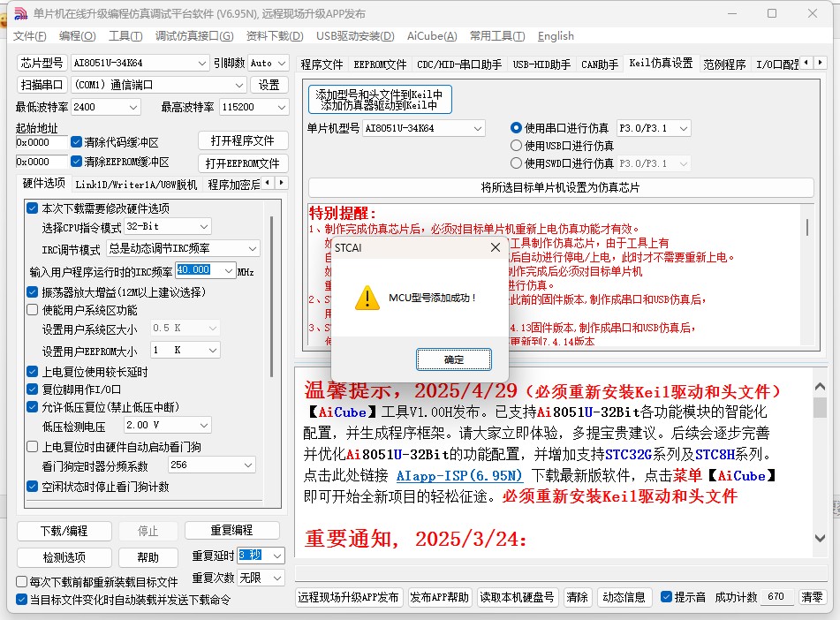Open chip model AI8051U-34K64 dropdown
This screenshot has height=620, width=840.
tap(140, 63)
